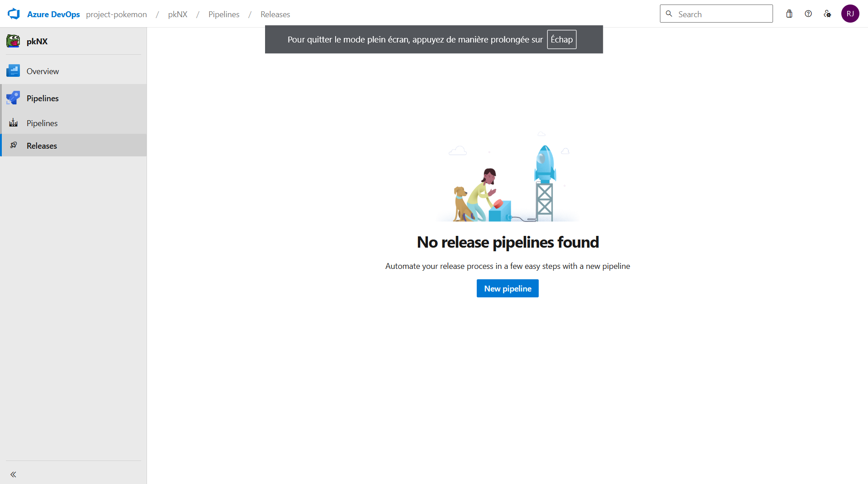Click the pkNX project avatar image
Image resolution: width=868 pixels, height=484 pixels.
[13, 41]
